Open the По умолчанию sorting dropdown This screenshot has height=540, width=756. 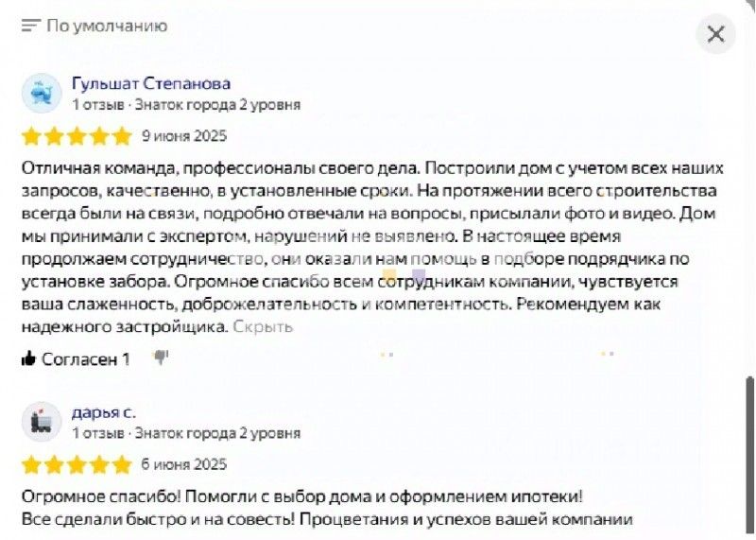click(x=106, y=26)
